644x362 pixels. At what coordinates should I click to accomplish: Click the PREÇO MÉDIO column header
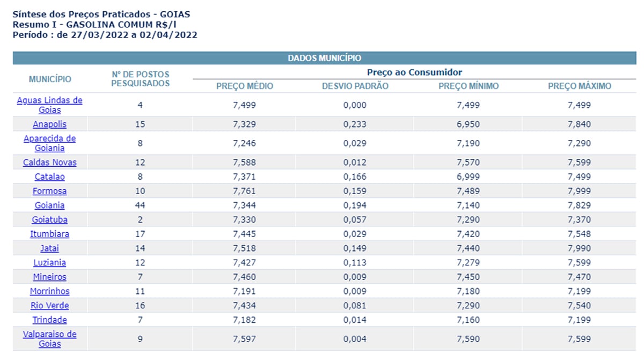pos(245,86)
